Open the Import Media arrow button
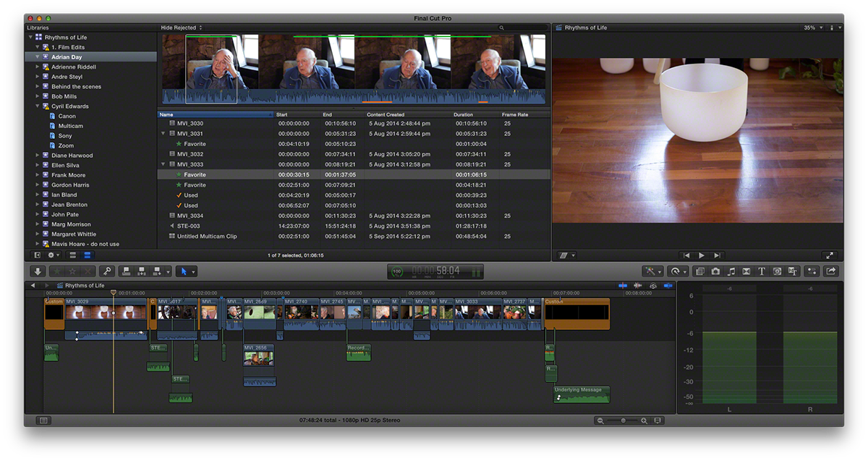 38,271
